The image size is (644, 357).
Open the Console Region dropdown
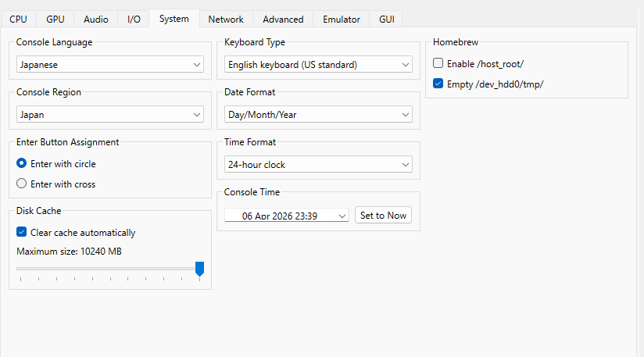click(109, 115)
